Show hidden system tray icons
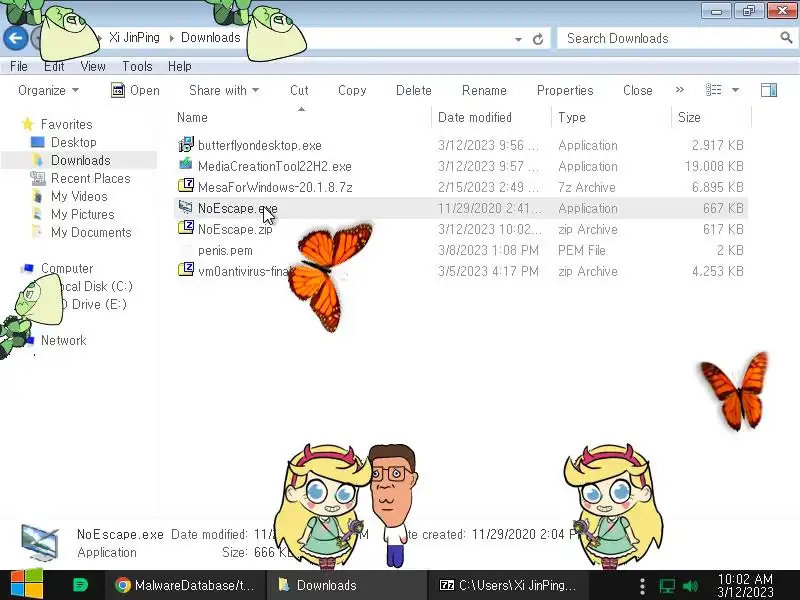The width and height of the screenshot is (800, 600). [642, 586]
